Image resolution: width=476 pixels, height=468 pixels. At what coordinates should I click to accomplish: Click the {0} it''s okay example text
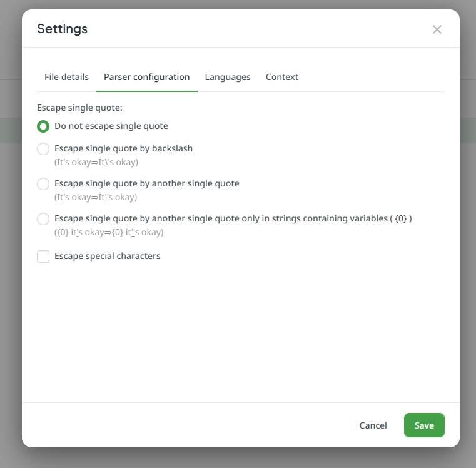coord(109,232)
